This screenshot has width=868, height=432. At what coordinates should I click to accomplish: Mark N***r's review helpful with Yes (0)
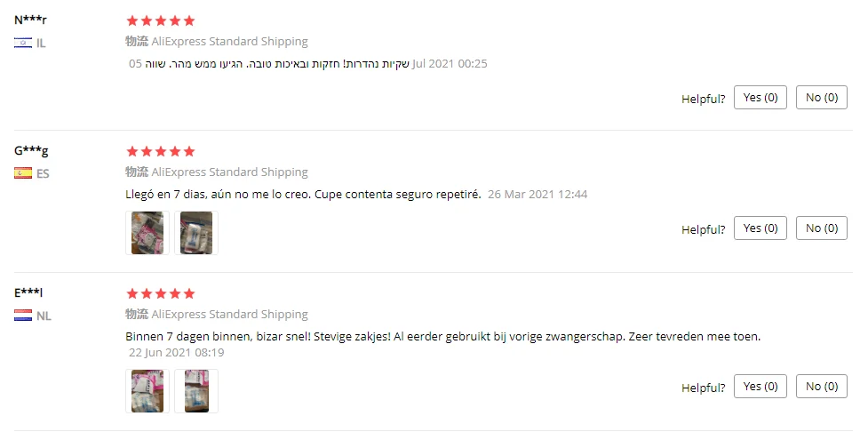point(760,98)
